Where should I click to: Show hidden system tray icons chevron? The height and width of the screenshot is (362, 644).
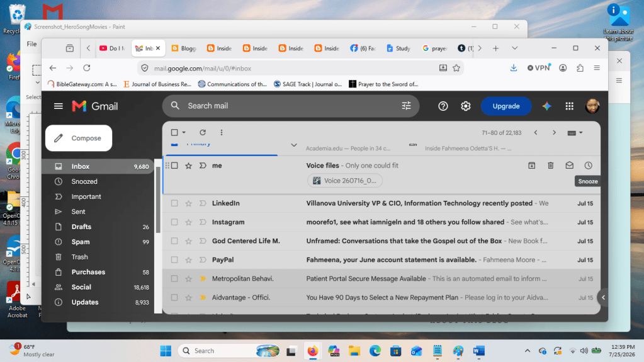pyautogui.click(x=528, y=351)
